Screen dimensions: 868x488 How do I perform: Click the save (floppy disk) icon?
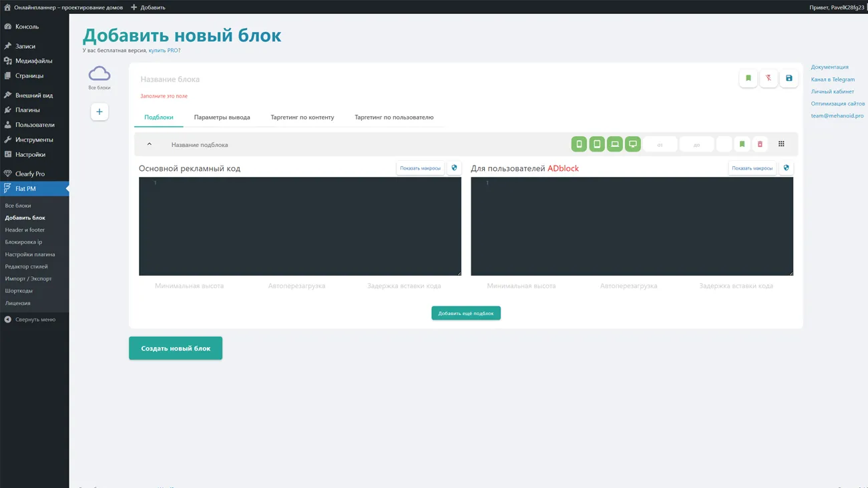click(789, 79)
